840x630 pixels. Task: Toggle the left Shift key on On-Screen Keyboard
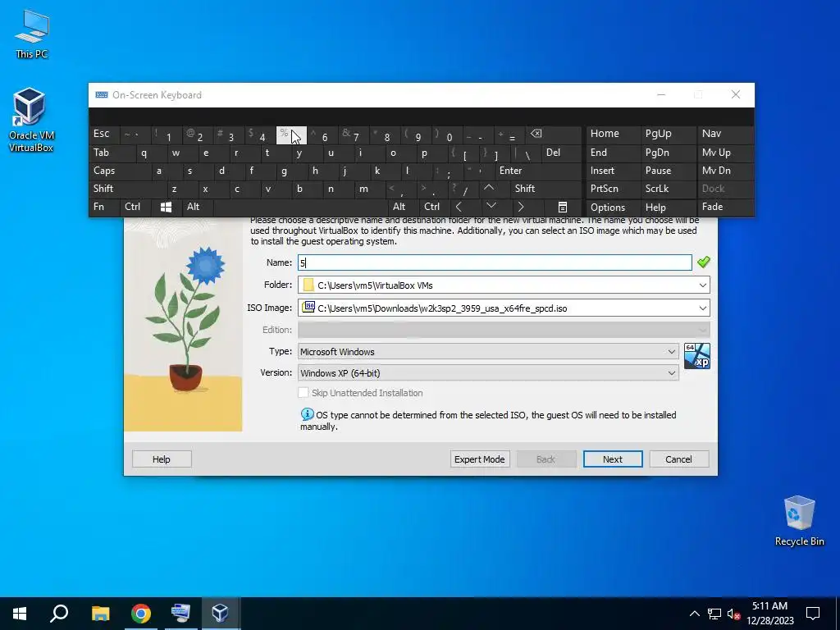click(x=127, y=189)
